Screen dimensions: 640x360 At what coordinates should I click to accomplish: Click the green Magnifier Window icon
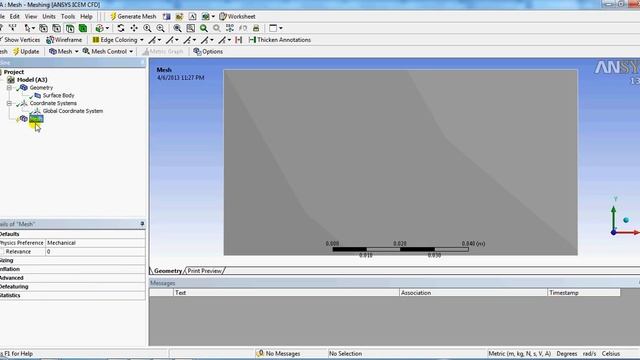coord(204,28)
